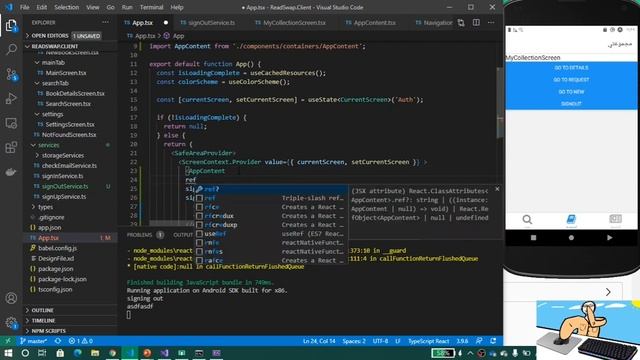Switch to MyCollectionScreen.tsx editor tab
Image resolution: width=640 pixels, height=360 pixels.
(291, 23)
